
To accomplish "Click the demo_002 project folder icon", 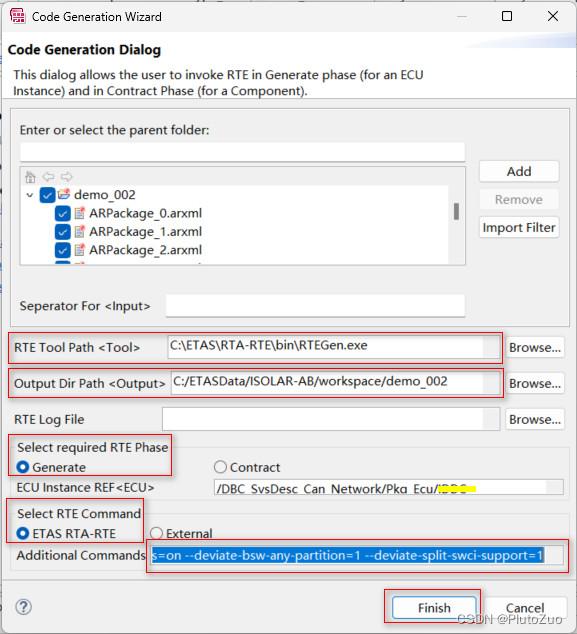I will pos(64,194).
